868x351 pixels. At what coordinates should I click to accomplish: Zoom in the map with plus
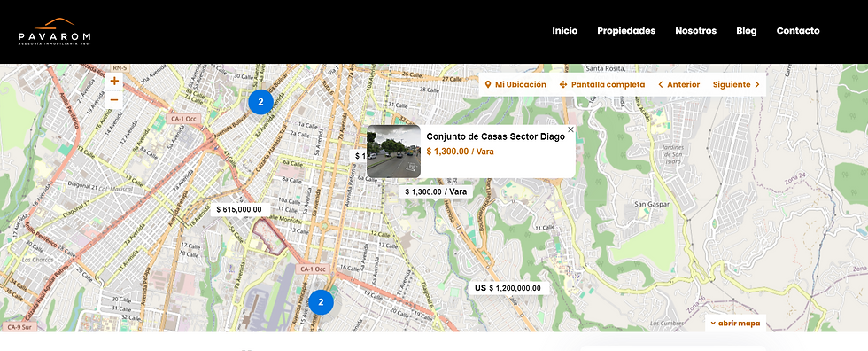(114, 81)
